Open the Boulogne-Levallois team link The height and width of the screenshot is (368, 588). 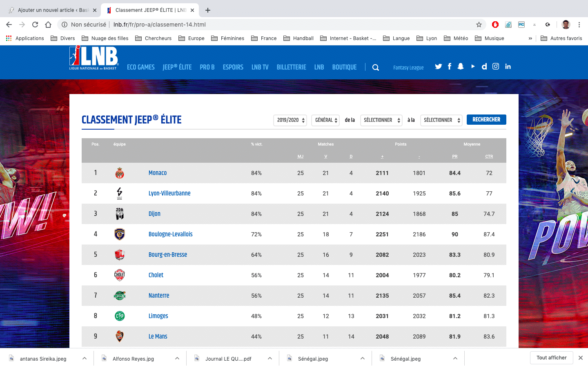click(171, 234)
